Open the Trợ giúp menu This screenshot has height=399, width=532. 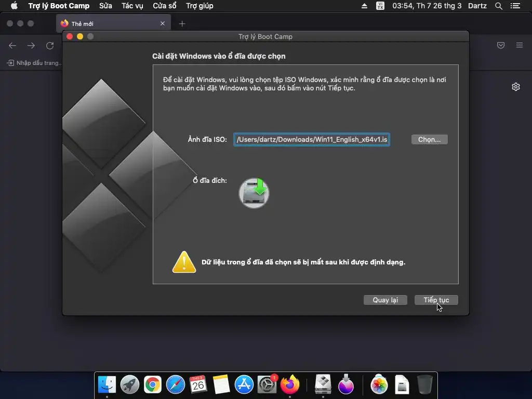coord(199,6)
